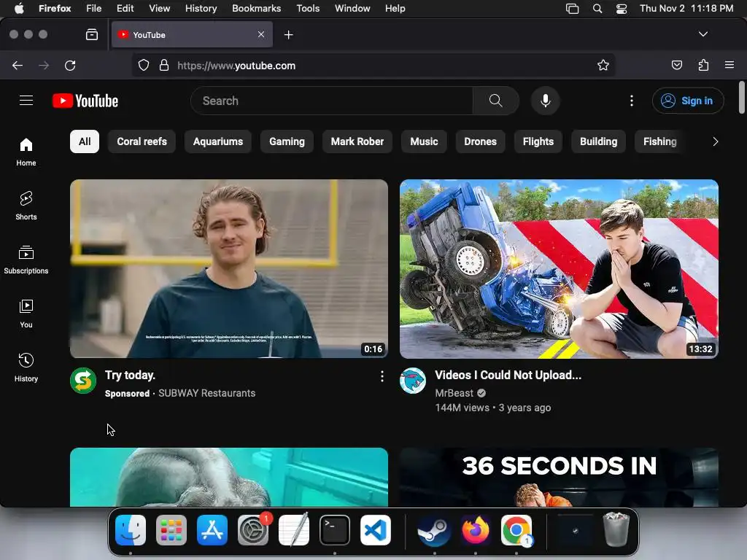Open History in the sidebar

pyautogui.click(x=26, y=367)
